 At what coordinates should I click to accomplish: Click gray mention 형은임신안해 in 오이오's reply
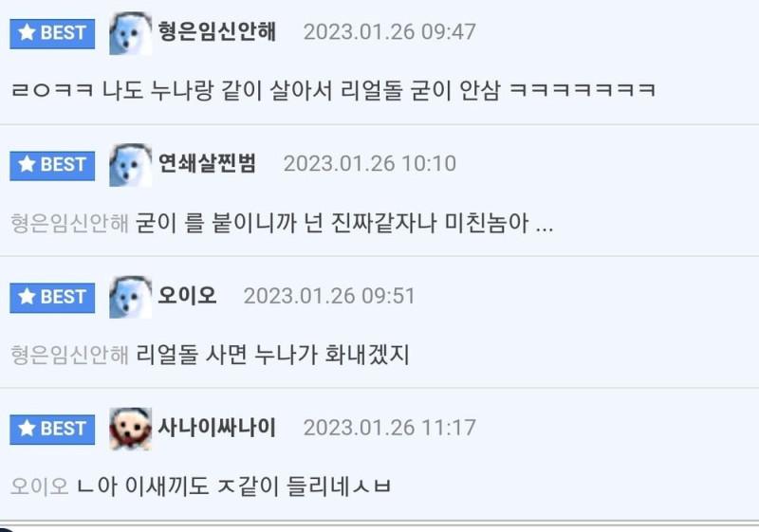click(69, 355)
